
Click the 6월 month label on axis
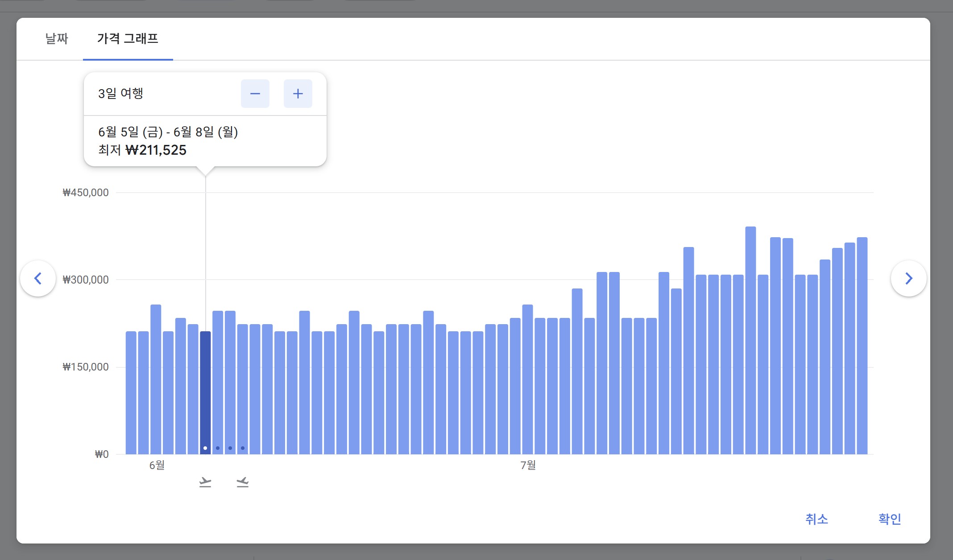(x=157, y=465)
